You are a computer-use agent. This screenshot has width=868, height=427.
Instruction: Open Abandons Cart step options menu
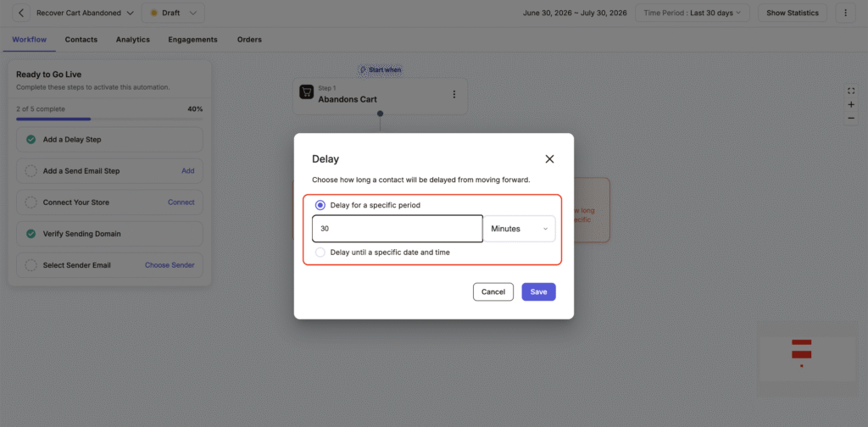(x=454, y=95)
